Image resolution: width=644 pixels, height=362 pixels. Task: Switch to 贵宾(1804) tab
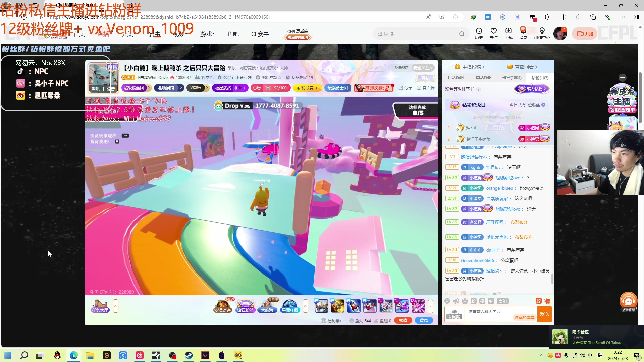tap(512, 78)
